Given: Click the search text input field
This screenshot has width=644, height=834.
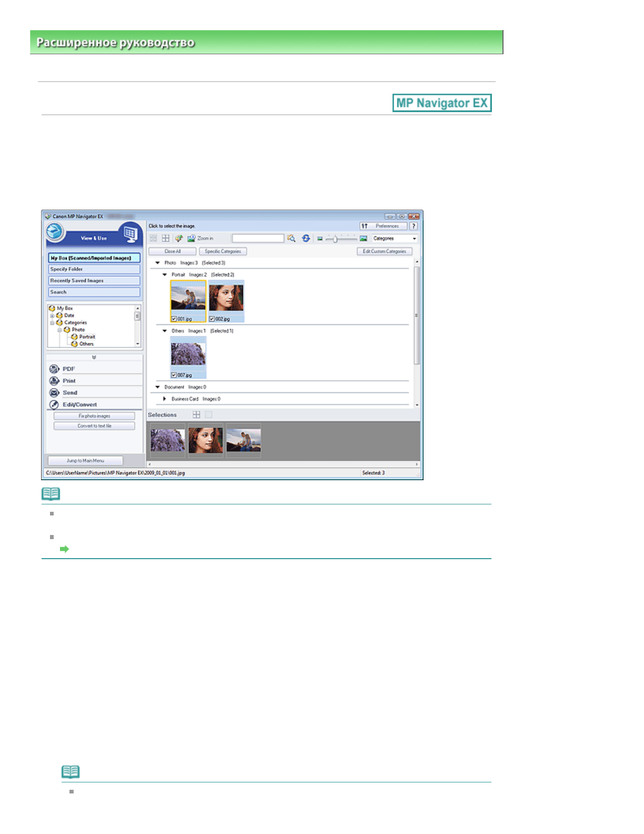Looking at the screenshot, I should (x=258, y=239).
